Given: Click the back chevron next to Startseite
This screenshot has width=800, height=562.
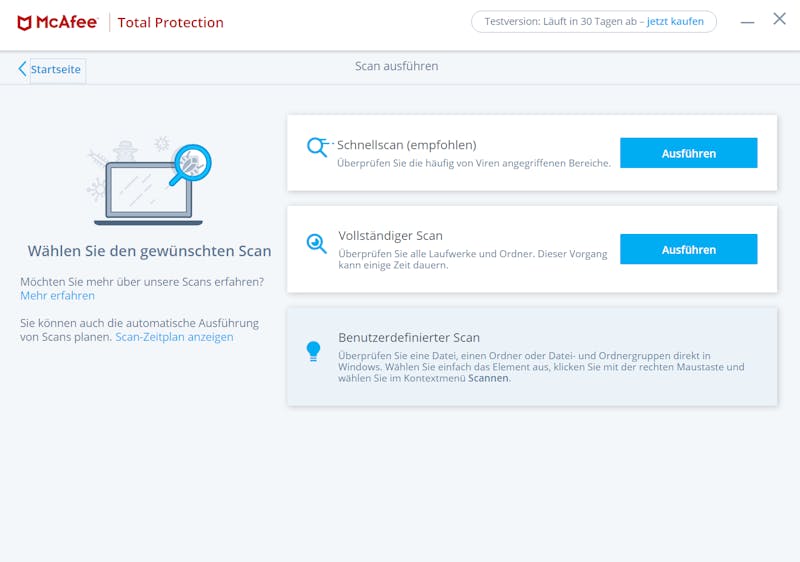Looking at the screenshot, I should 22,69.
